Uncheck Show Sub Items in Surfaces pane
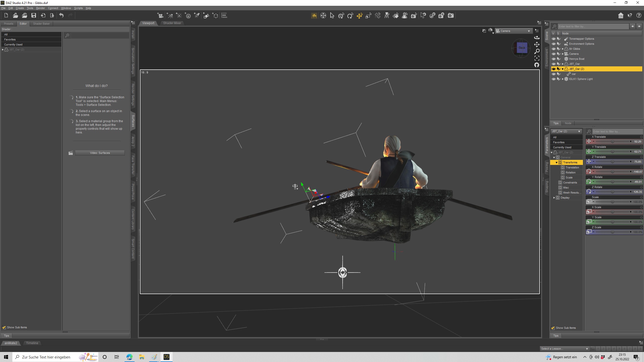This screenshot has height=362, width=644. click(x=4, y=327)
